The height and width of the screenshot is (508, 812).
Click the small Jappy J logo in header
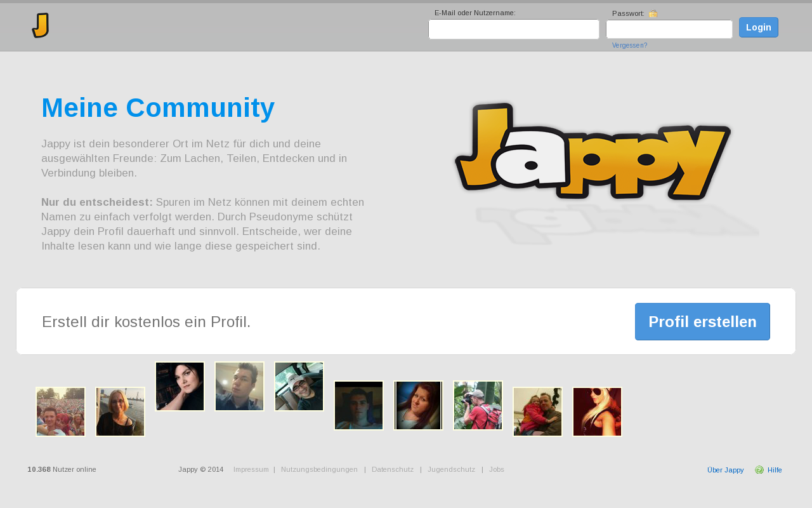click(x=41, y=25)
